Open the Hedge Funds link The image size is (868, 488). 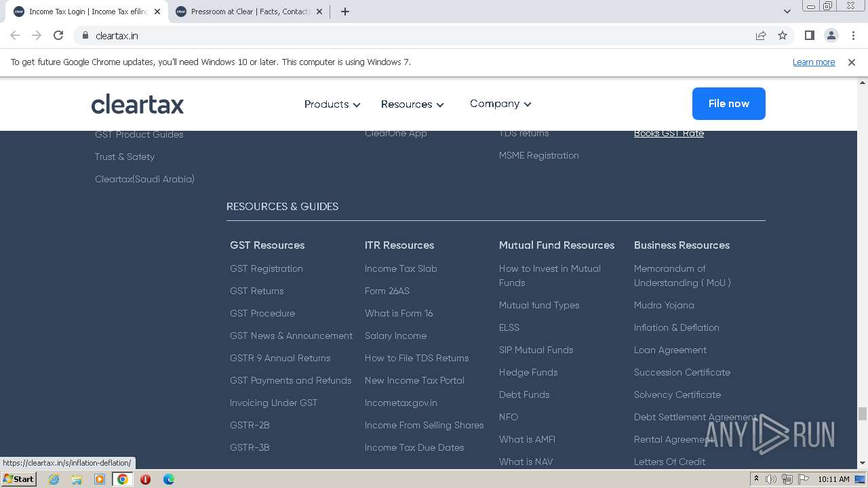[x=528, y=372]
